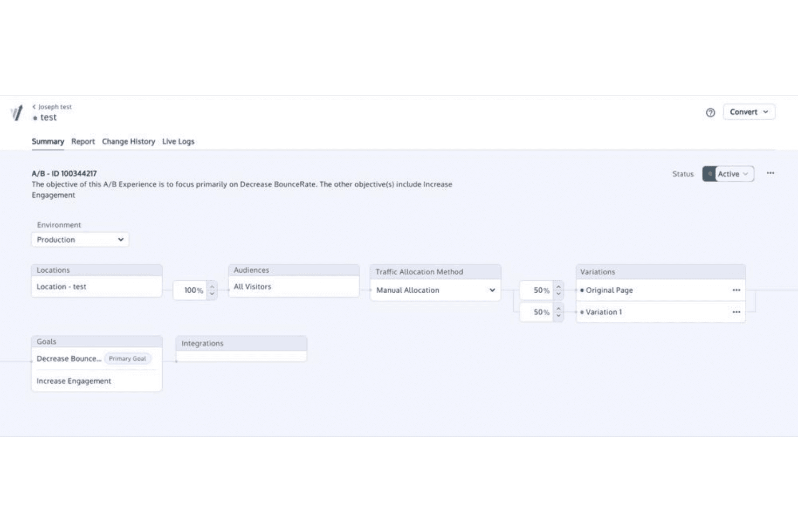Image resolution: width=798 pixels, height=532 pixels.
Task: Increase Variation 1 50% allocation
Action: (559, 308)
